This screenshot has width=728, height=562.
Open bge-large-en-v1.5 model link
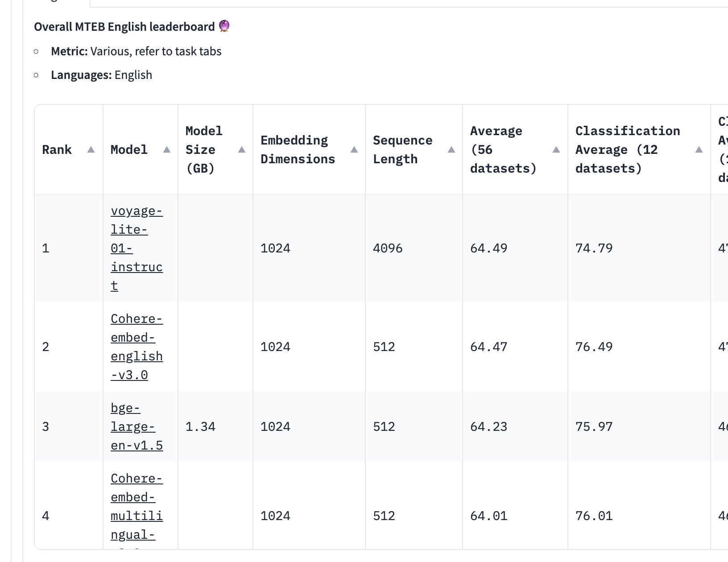(x=136, y=427)
